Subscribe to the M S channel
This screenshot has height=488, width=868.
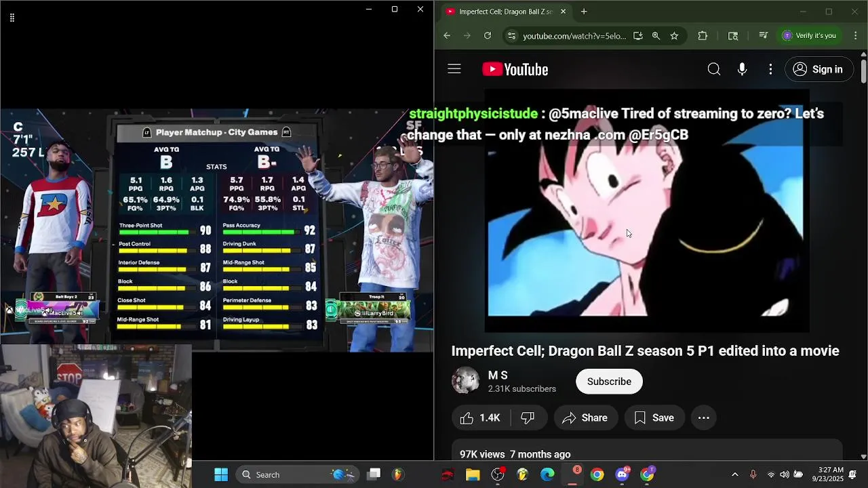coord(609,382)
